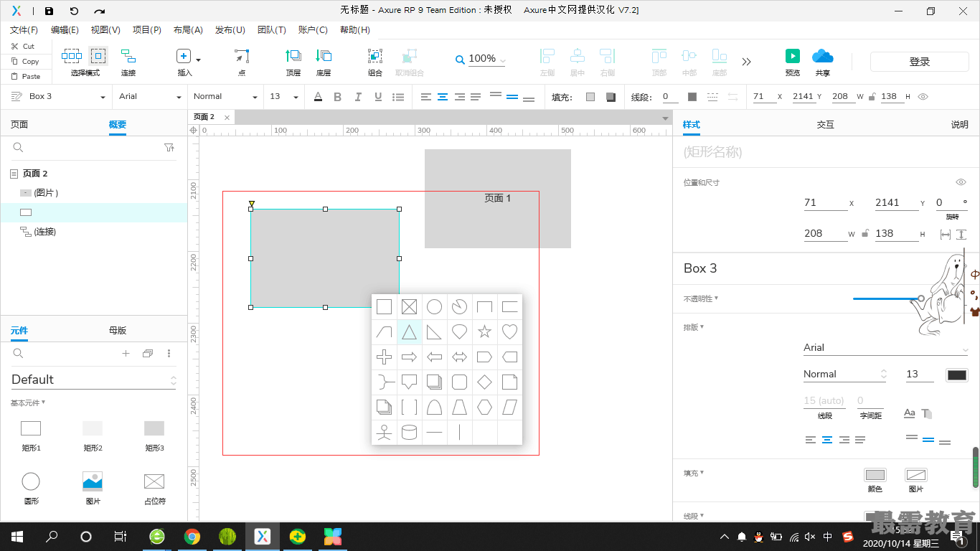Toggle italic formatting in style bar

(x=358, y=97)
